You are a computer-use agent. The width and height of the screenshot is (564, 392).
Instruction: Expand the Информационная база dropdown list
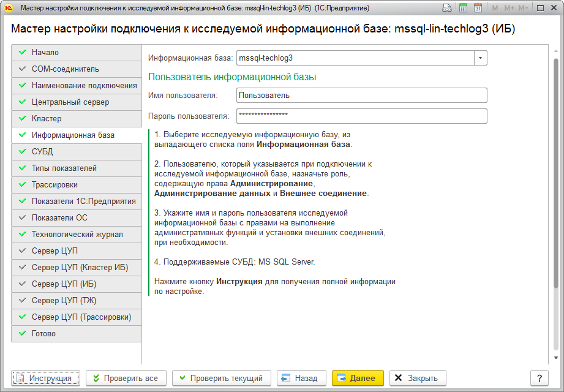pyautogui.click(x=480, y=58)
